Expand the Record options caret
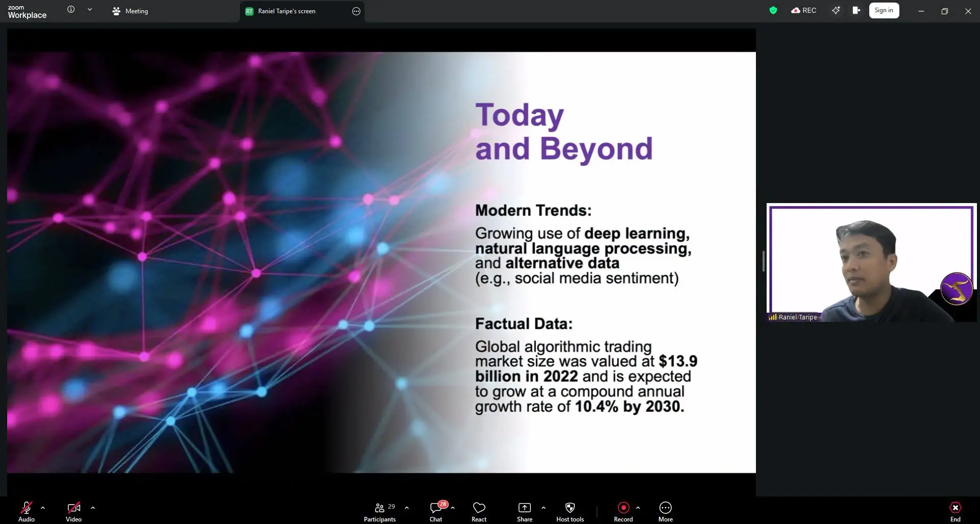 [638, 508]
